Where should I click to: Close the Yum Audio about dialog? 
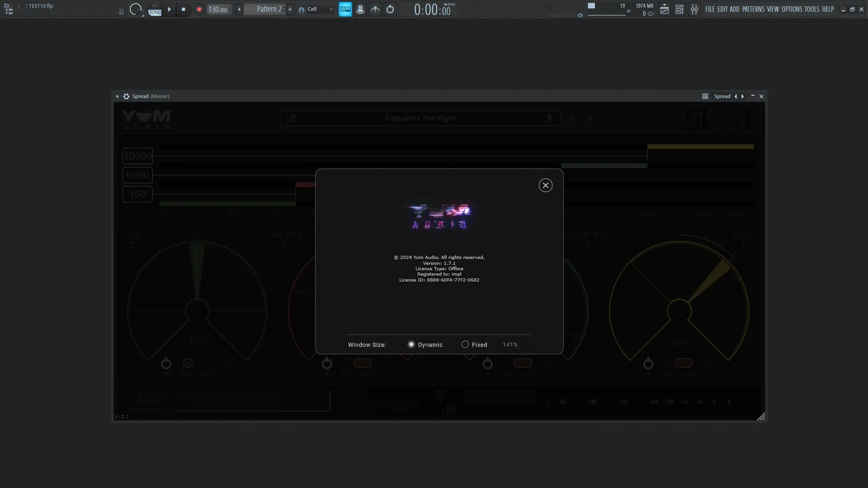tap(545, 185)
